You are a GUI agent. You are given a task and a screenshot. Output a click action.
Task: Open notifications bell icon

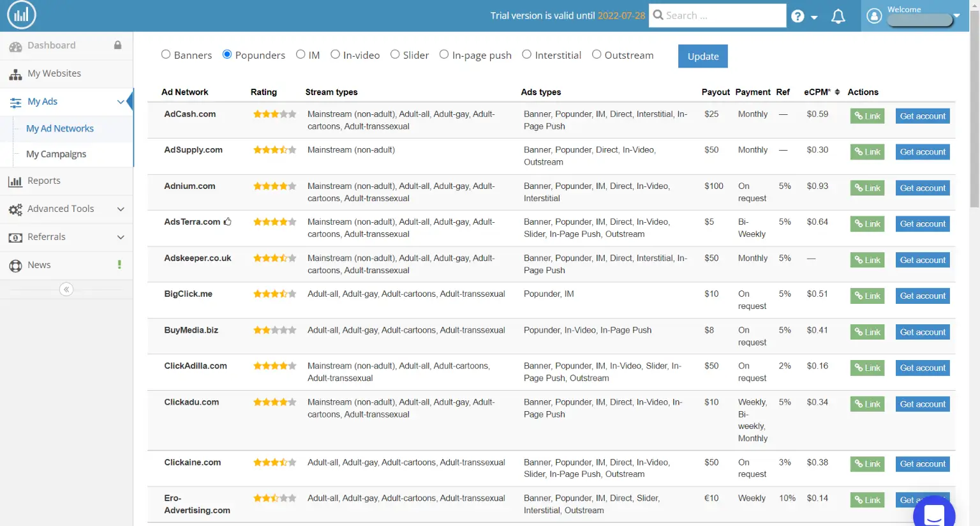(838, 17)
